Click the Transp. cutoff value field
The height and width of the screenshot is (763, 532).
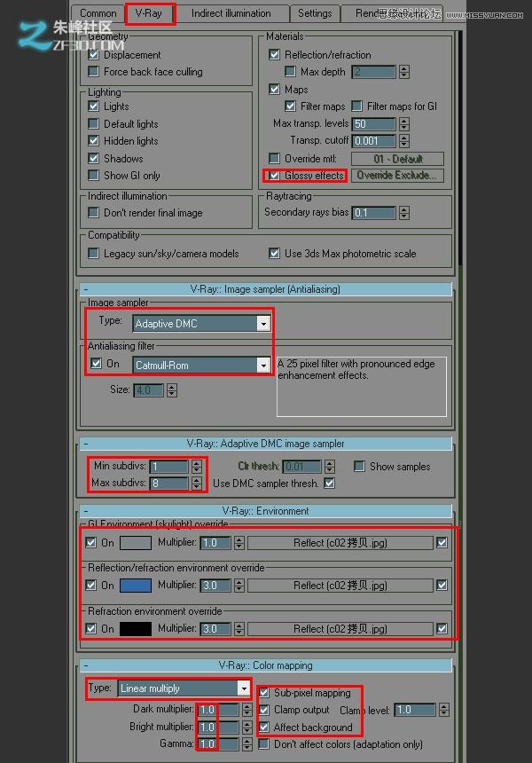click(373, 141)
